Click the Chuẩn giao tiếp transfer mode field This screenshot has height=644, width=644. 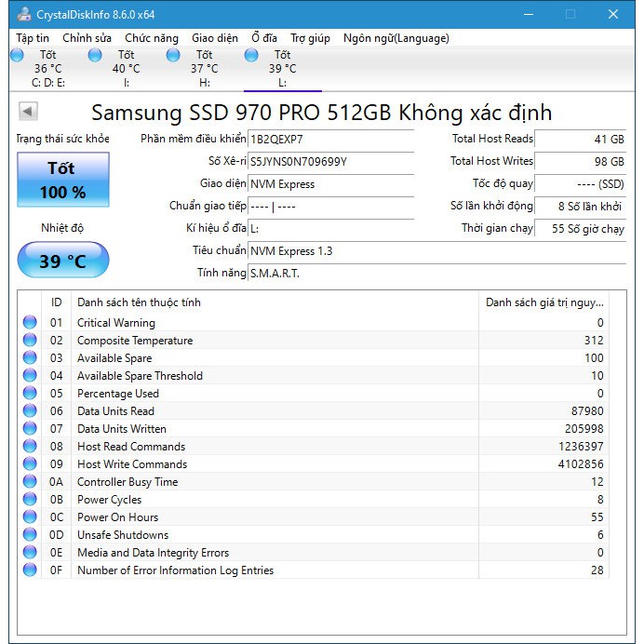tap(330, 207)
